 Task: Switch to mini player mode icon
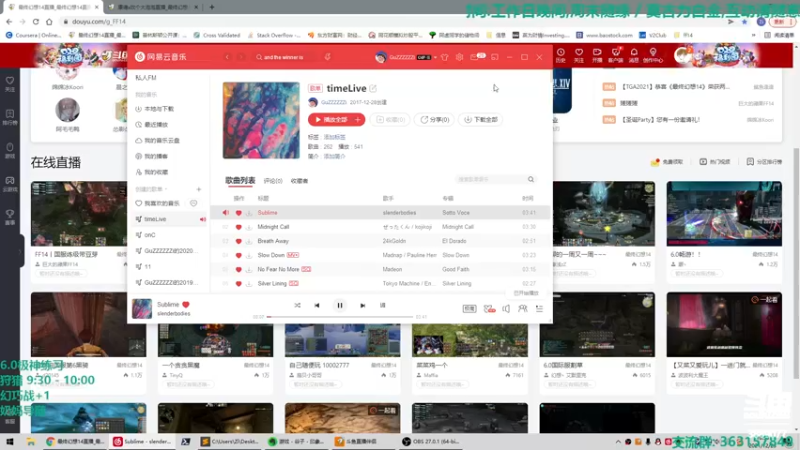494,57
